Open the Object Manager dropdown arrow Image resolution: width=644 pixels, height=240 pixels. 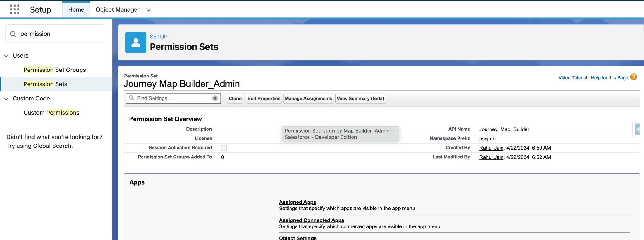[x=149, y=10]
